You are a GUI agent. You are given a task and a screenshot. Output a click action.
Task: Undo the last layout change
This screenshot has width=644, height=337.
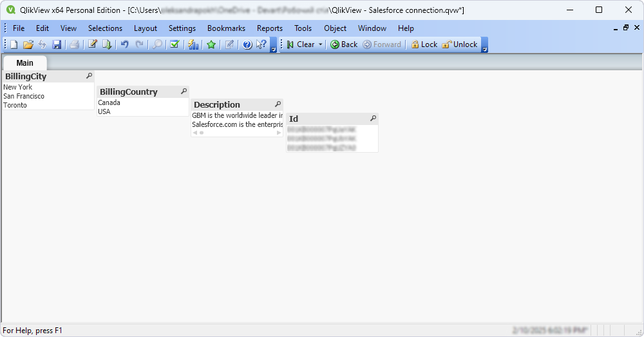125,44
